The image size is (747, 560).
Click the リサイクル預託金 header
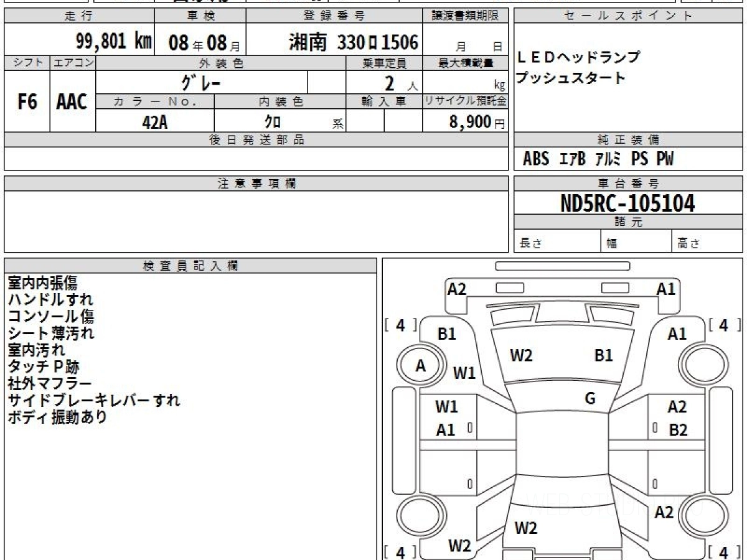[x=466, y=102]
